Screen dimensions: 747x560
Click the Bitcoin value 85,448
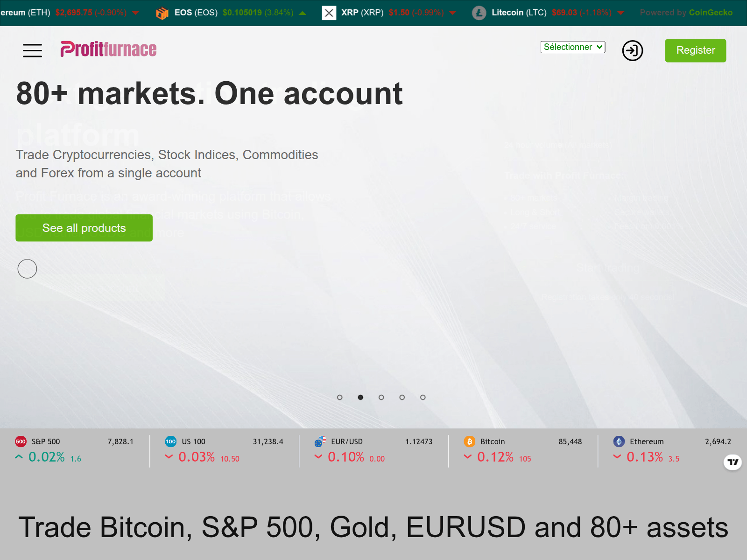click(x=570, y=441)
